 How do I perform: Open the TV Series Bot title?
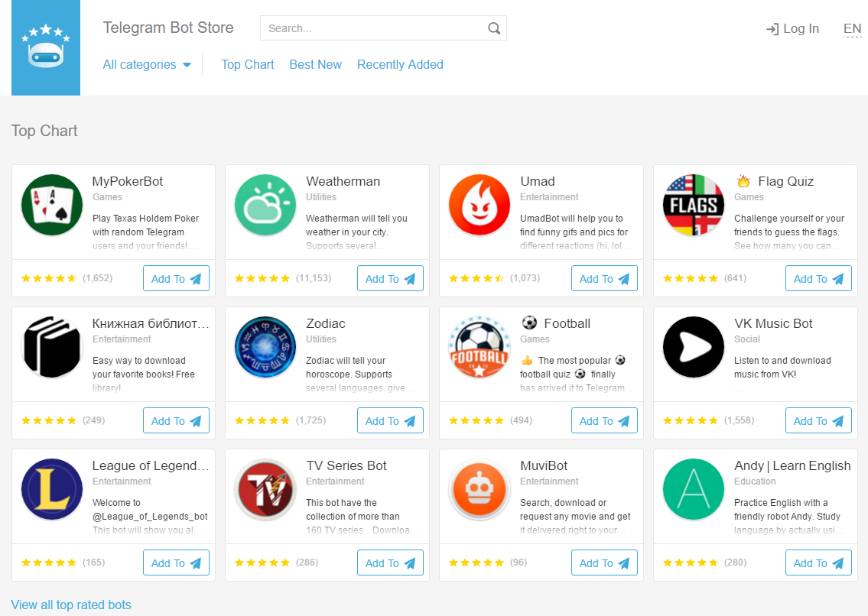pyautogui.click(x=346, y=466)
